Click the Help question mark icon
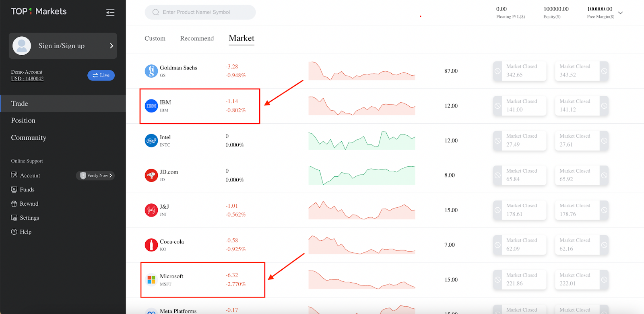Image resolution: width=644 pixels, height=314 pixels. [x=14, y=232]
